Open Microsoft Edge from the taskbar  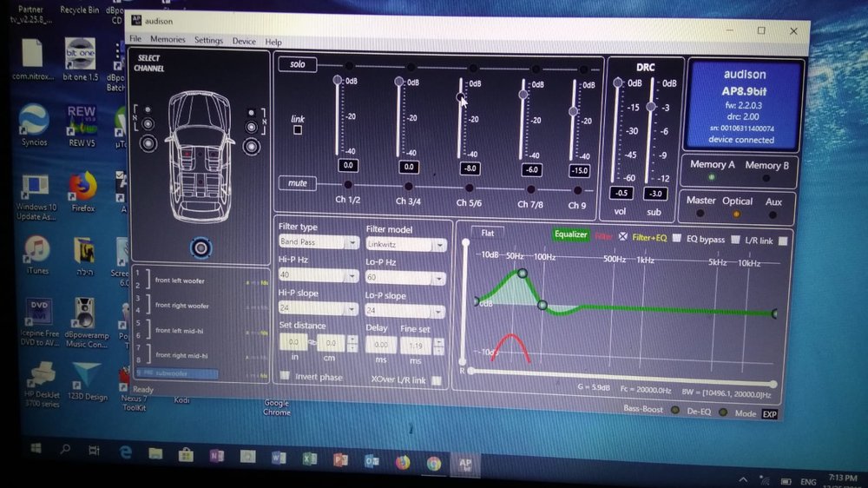click(x=126, y=452)
